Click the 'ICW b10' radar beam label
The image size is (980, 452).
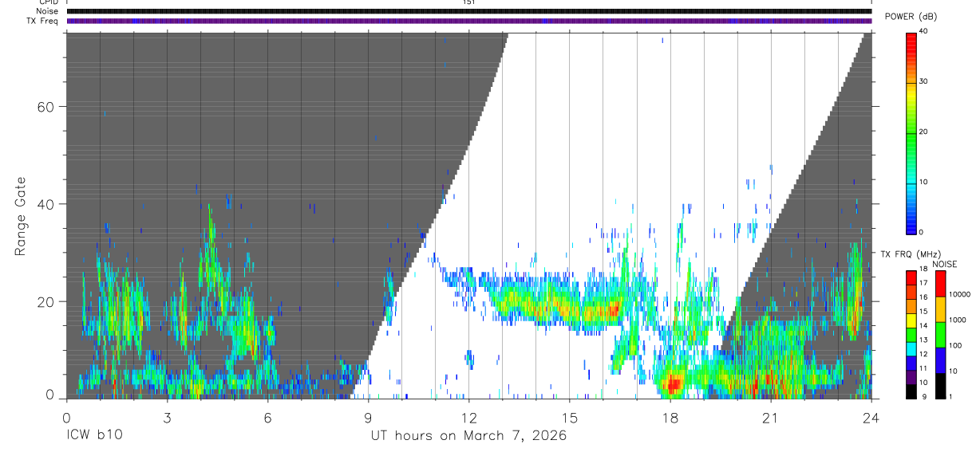94,436
